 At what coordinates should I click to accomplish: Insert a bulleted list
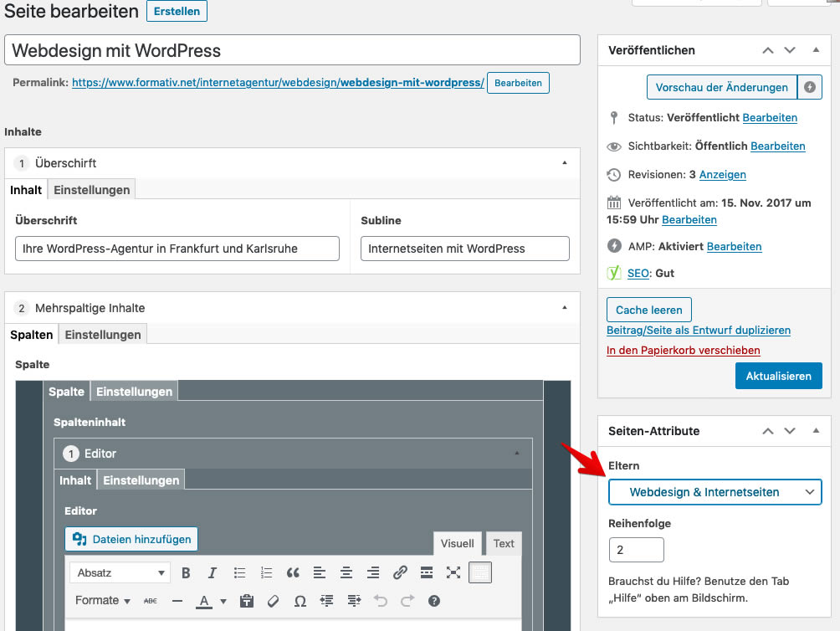(x=239, y=572)
